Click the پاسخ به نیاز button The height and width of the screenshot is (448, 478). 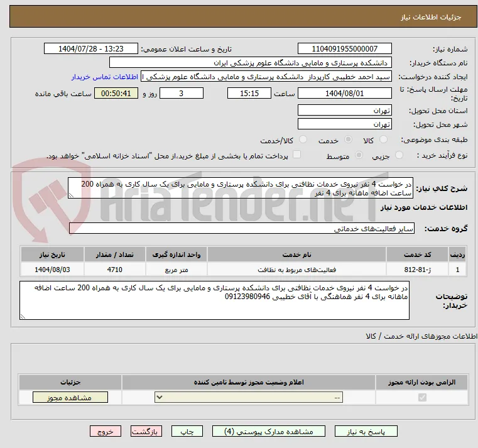pos(366,431)
